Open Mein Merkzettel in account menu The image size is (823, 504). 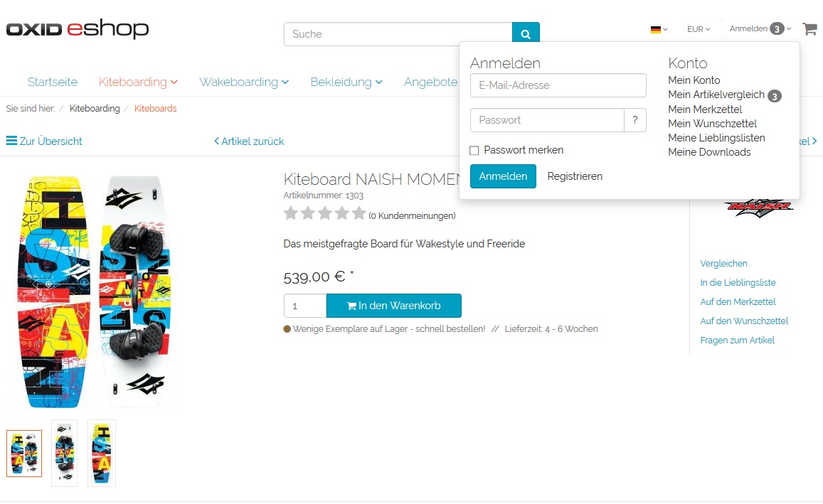click(x=705, y=109)
